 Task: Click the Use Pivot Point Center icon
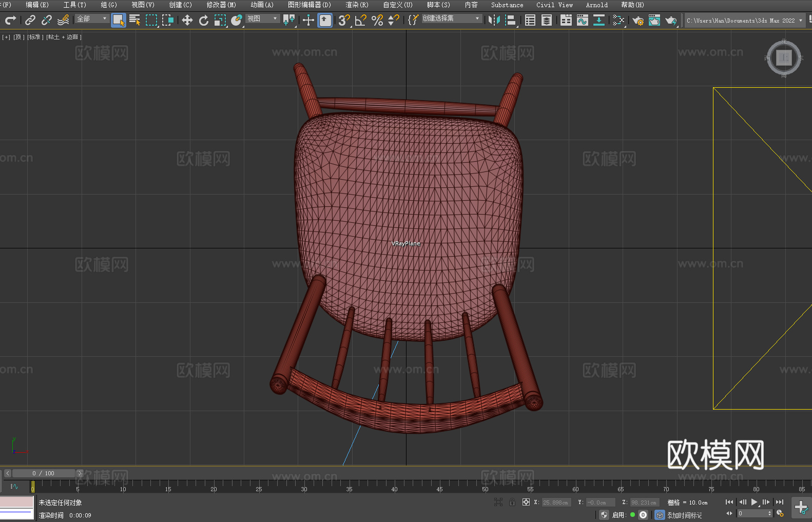pyautogui.click(x=289, y=20)
